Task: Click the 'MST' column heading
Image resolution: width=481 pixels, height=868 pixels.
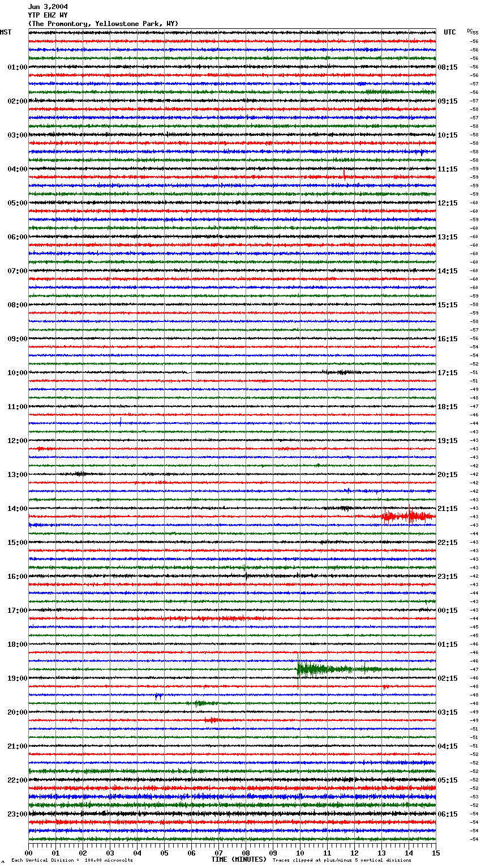Action: 6,32
